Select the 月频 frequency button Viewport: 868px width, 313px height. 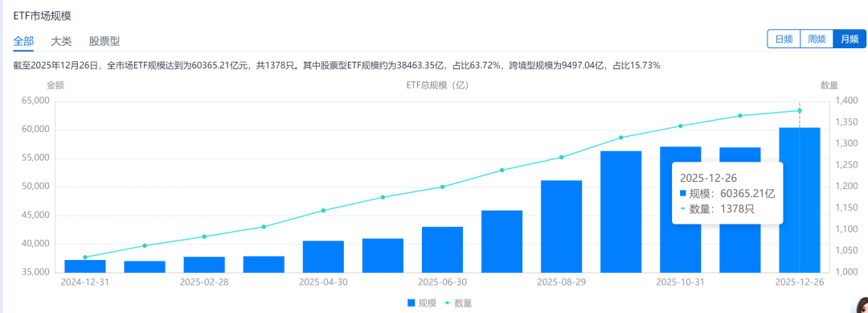tap(850, 39)
